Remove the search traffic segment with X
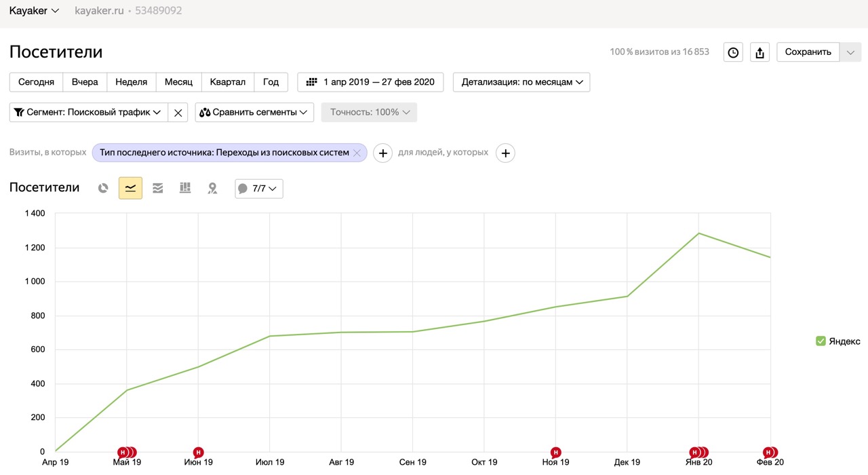The image size is (868, 475). (178, 113)
